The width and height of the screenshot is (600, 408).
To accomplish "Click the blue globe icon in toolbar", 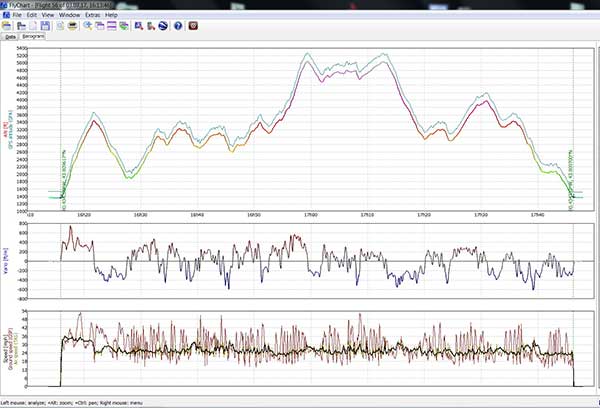I will click(162, 26).
